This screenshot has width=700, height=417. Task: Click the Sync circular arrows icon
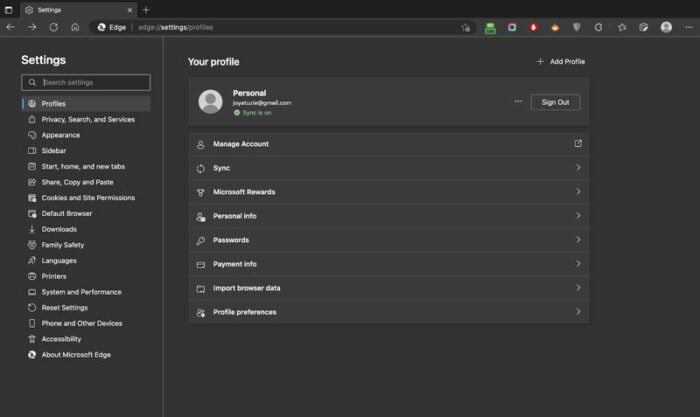(x=200, y=168)
